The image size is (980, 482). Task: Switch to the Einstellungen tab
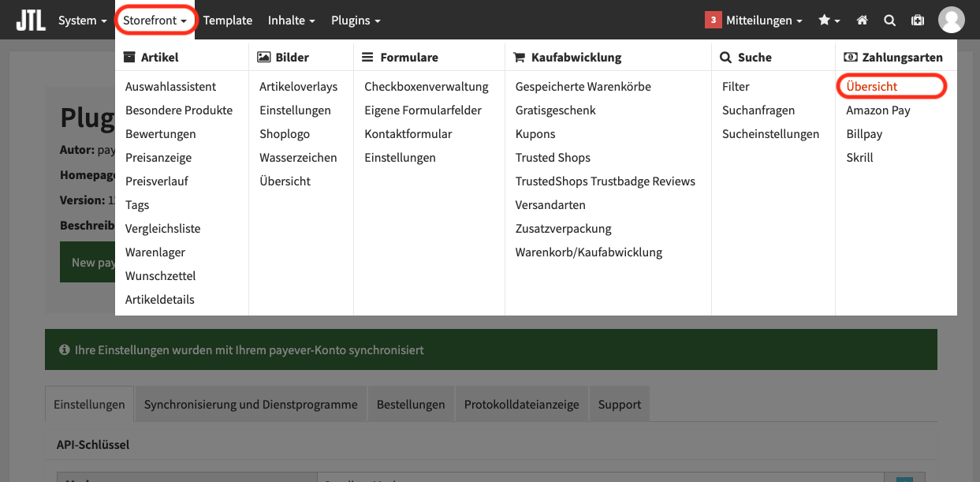(89, 405)
